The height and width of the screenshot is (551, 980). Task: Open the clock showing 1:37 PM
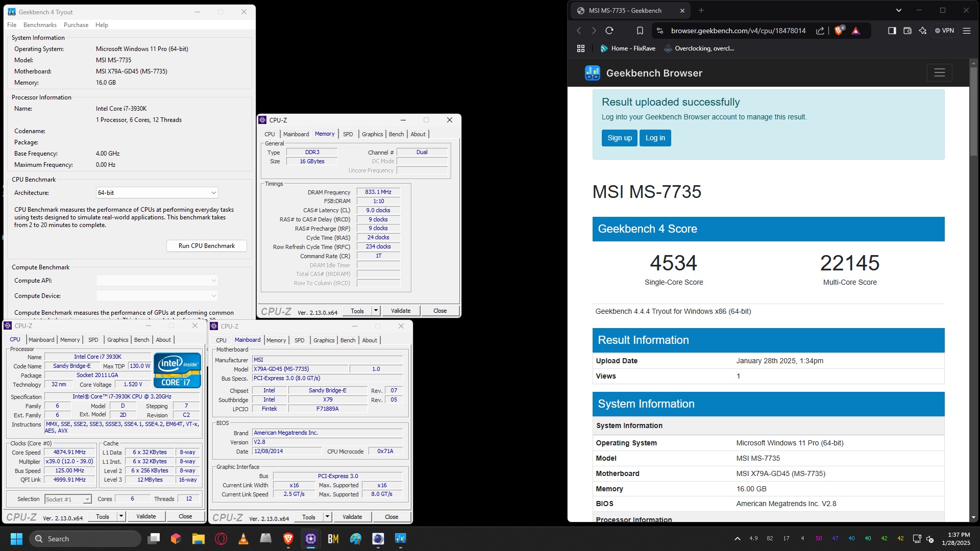point(956,539)
